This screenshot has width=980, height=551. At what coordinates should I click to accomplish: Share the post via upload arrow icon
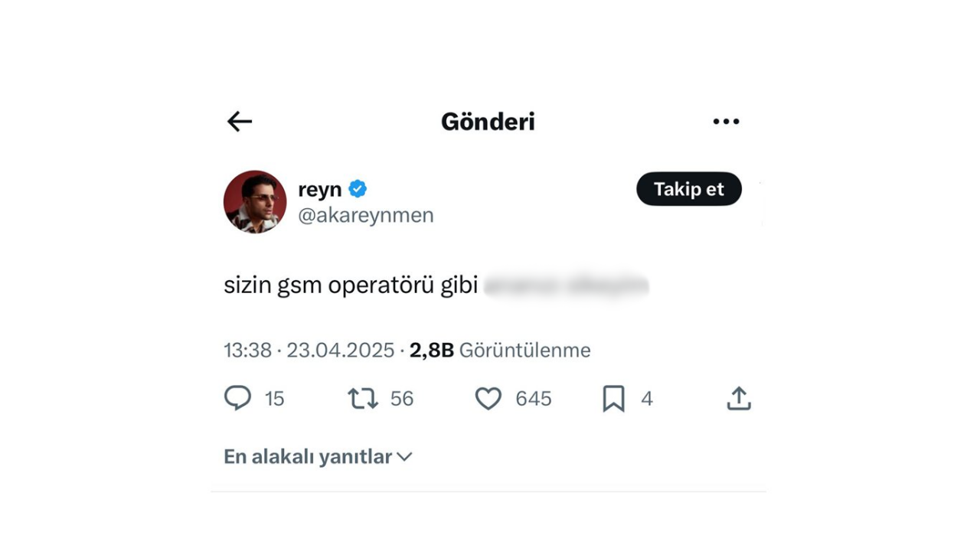pyautogui.click(x=739, y=398)
